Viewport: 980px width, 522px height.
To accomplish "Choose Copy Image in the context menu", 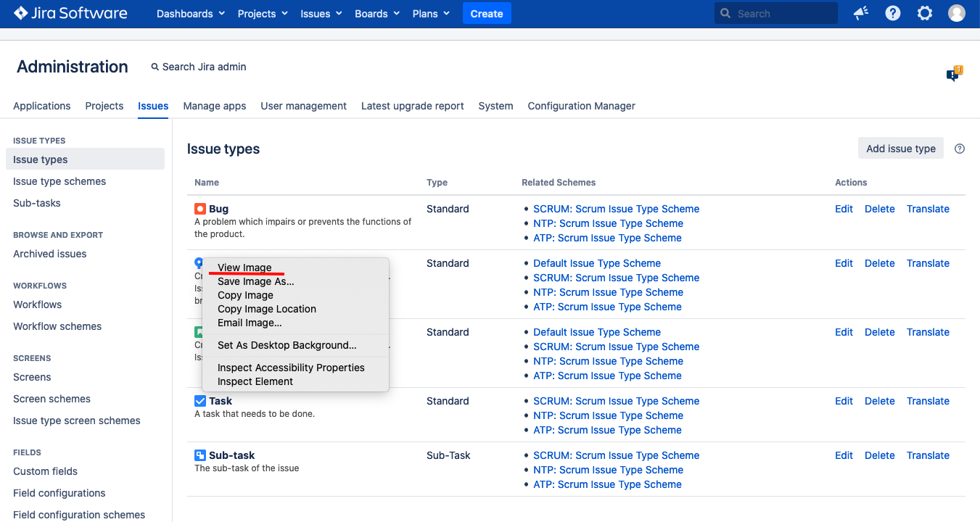I will tap(296, 295).
